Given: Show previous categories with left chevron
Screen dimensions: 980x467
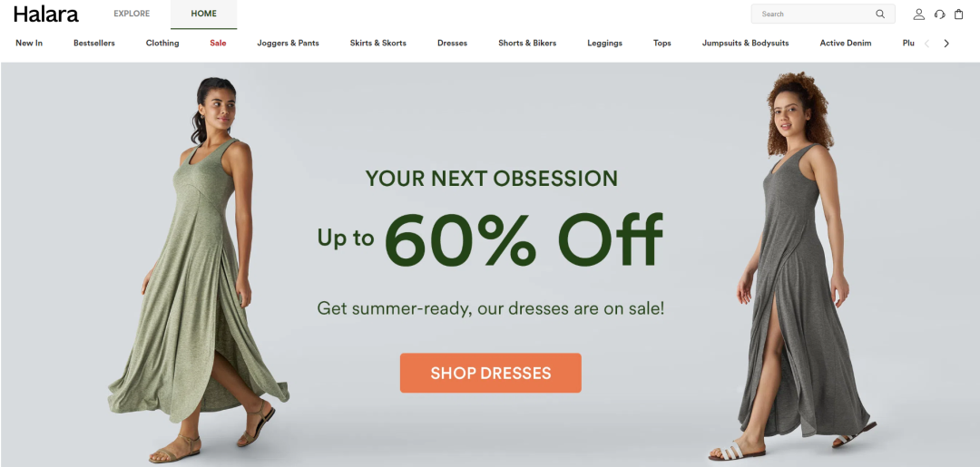Looking at the screenshot, I should [926, 44].
